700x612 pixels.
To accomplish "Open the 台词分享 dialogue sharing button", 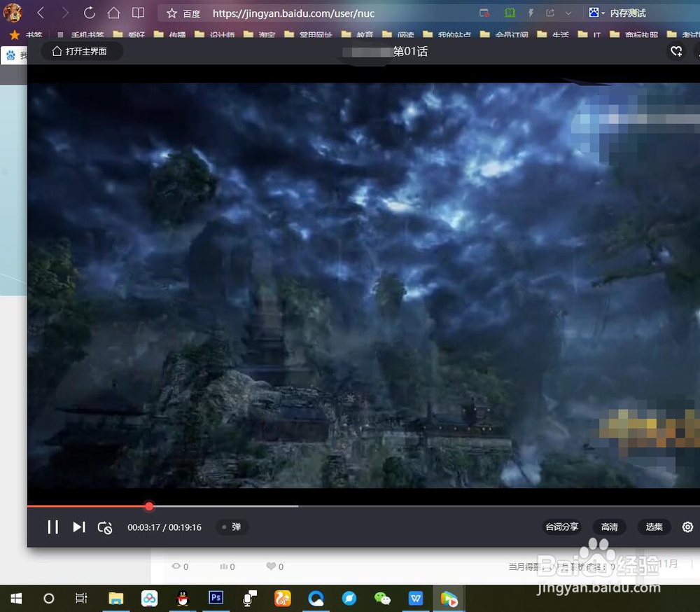I will (x=561, y=527).
